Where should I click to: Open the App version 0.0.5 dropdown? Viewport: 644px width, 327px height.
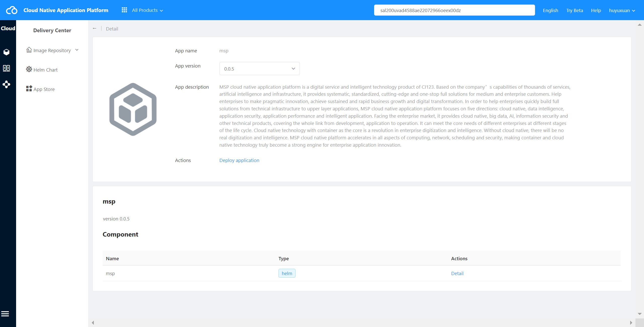coord(259,69)
